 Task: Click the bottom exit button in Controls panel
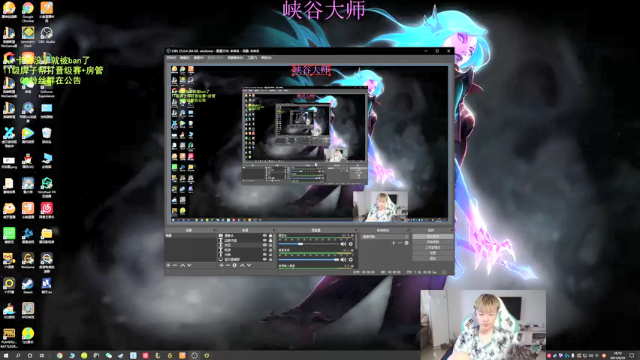[x=433, y=258]
